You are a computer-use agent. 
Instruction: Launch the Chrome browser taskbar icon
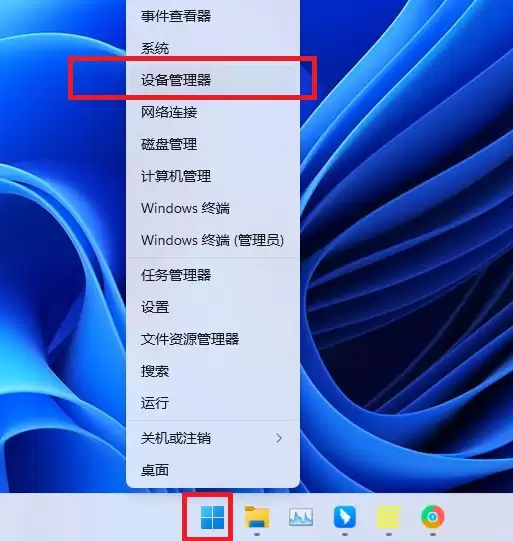click(x=433, y=517)
